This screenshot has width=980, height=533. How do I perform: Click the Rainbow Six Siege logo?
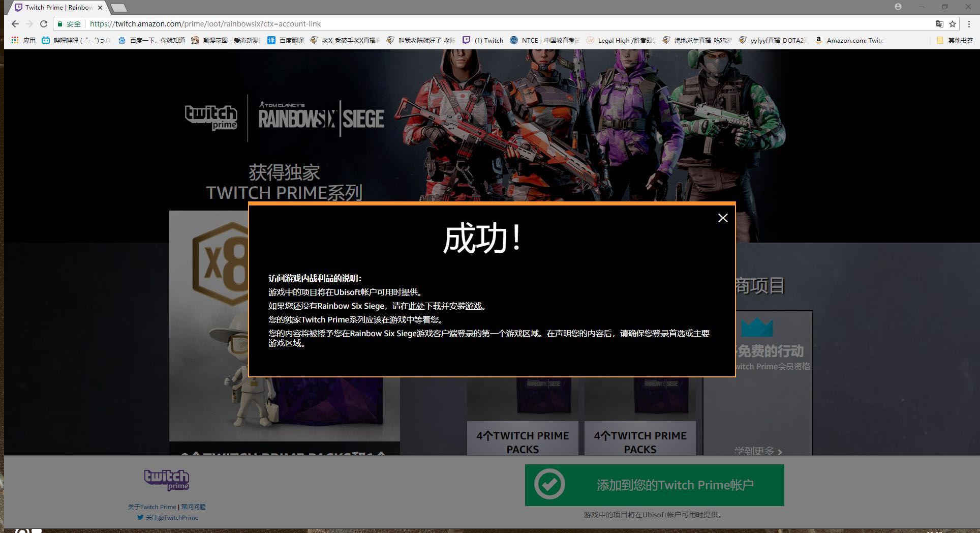[321, 119]
